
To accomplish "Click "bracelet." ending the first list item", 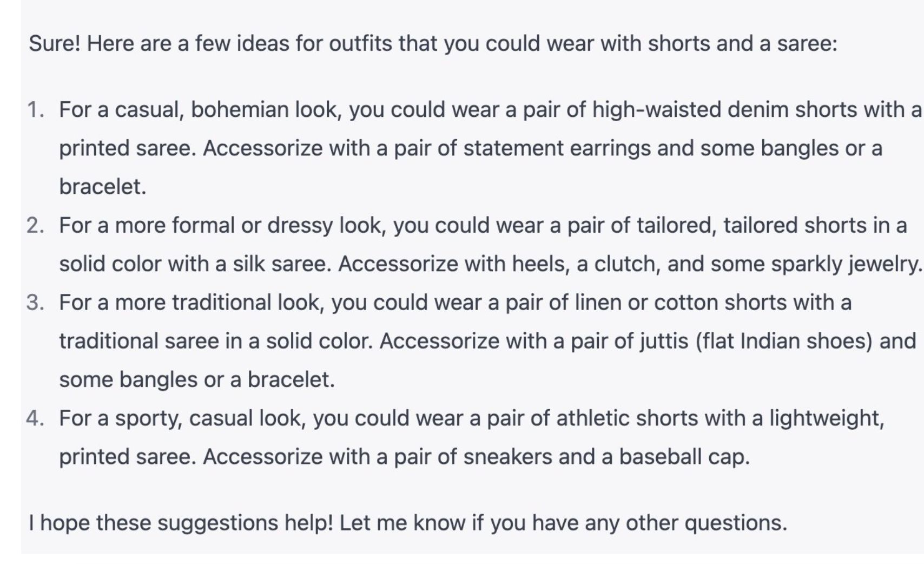I will tap(103, 187).
